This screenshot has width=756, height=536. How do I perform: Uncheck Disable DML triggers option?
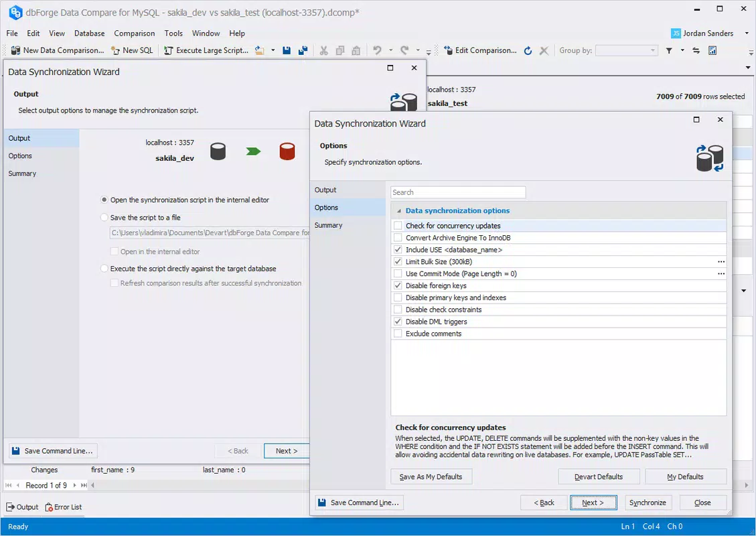(398, 322)
